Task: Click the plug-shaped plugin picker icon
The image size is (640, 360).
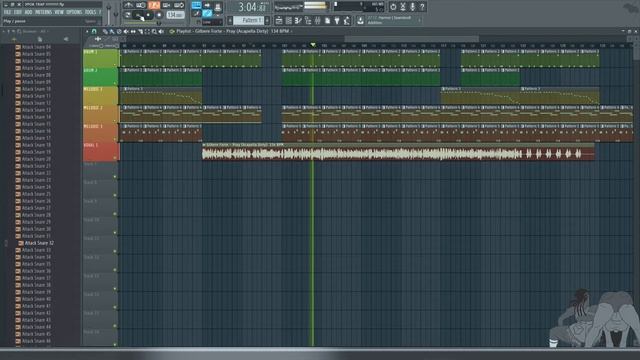Action: [x=337, y=20]
